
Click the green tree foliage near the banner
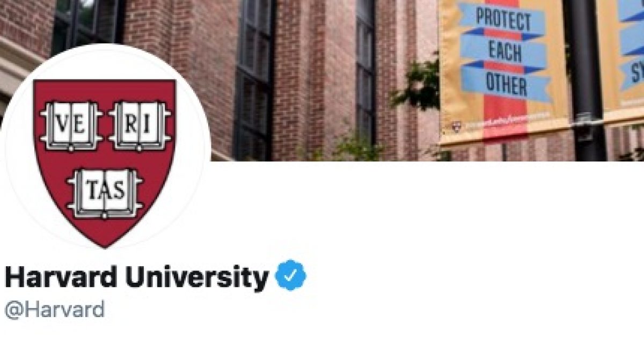pos(418,85)
